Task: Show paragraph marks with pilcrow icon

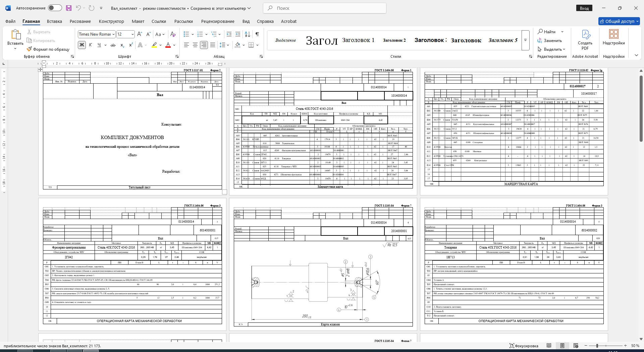Action: pos(257,34)
